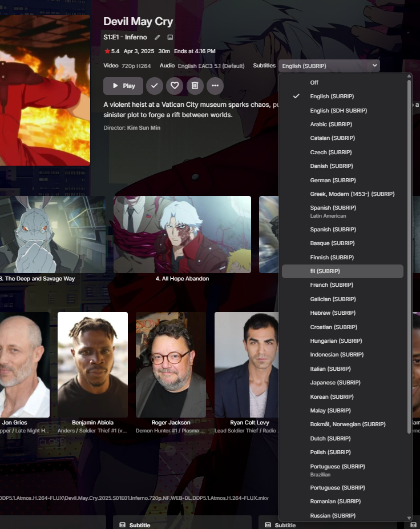
Task: Open Ryan Colt Levy cast photo
Action: coord(247,364)
